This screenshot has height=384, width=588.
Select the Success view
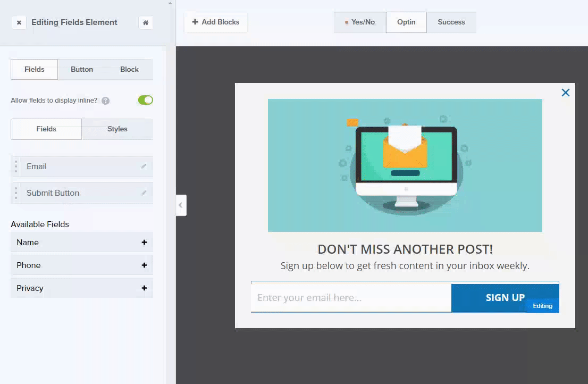pos(451,22)
